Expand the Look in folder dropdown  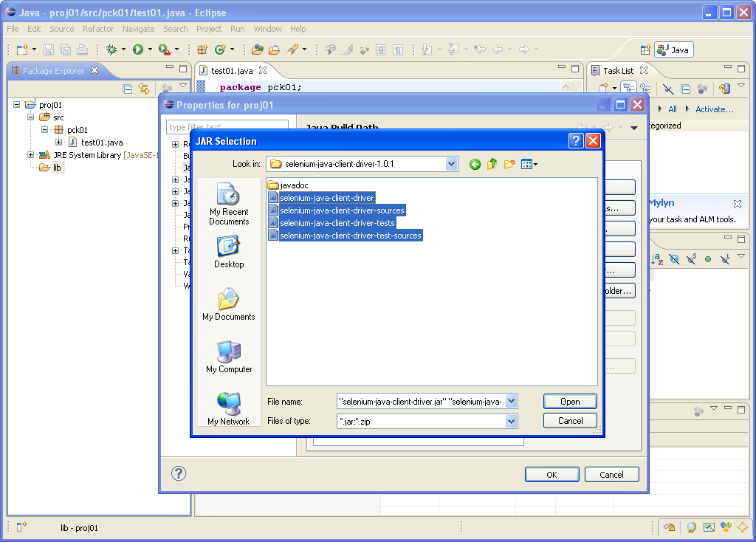coord(451,164)
